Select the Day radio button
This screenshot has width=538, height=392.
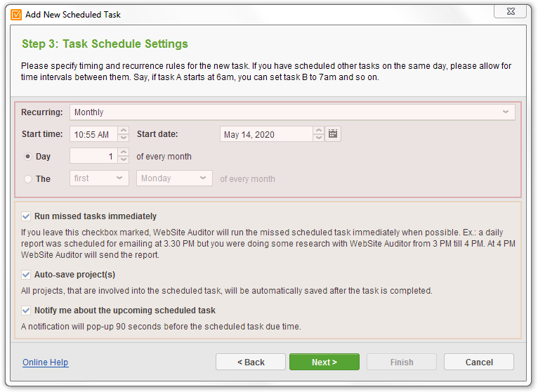pyautogui.click(x=28, y=157)
